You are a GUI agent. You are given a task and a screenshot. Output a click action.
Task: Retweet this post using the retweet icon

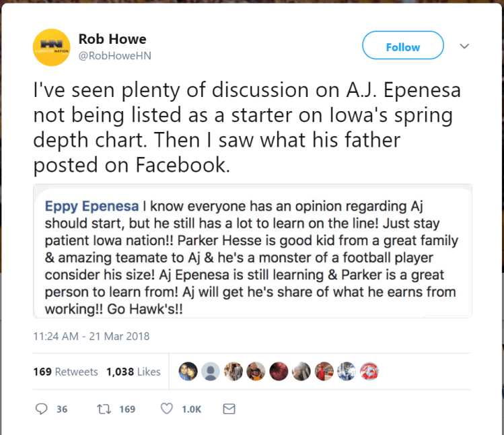pos(104,409)
